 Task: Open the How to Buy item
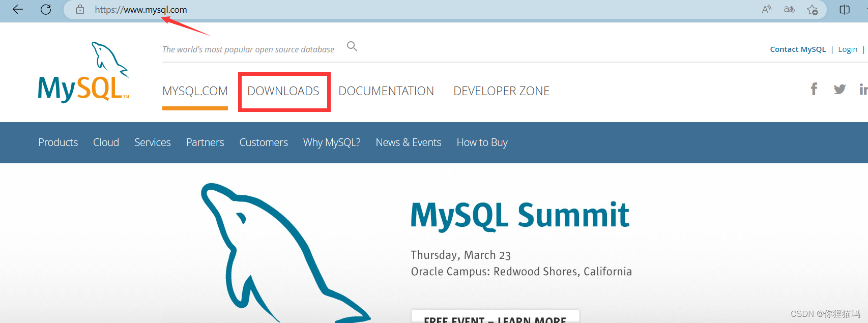(482, 142)
